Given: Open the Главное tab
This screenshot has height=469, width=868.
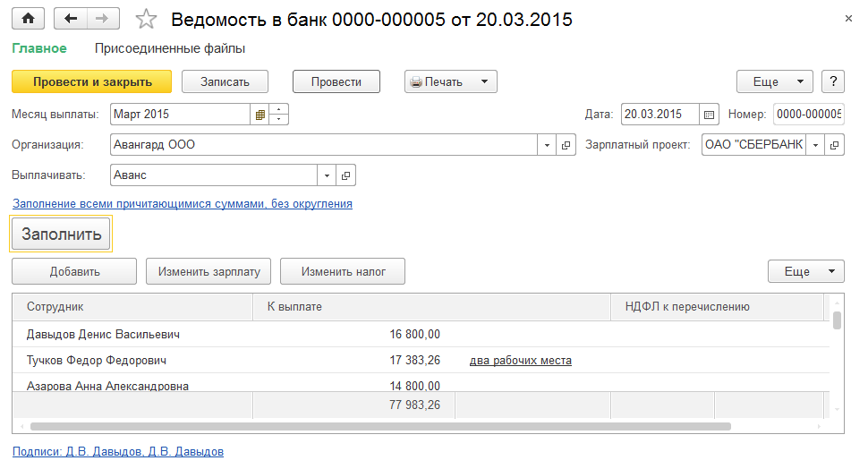Looking at the screenshot, I should click(x=39, y=48).
